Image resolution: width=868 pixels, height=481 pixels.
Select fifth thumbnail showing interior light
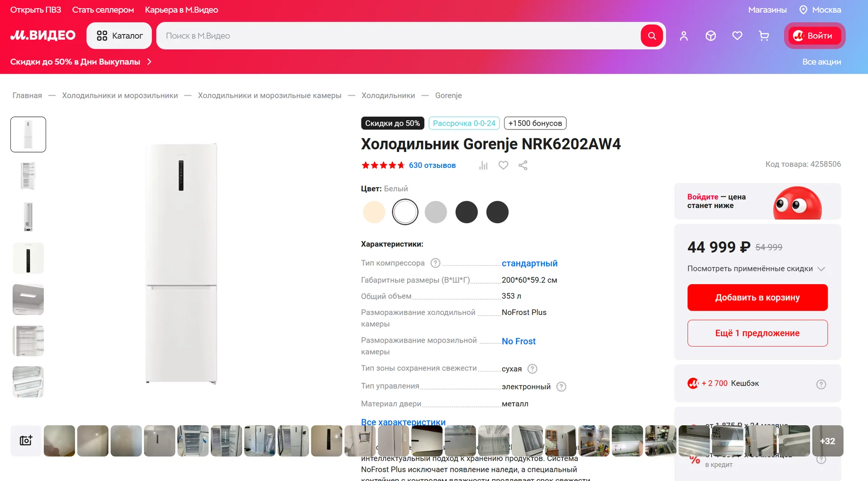coord(28,299)
